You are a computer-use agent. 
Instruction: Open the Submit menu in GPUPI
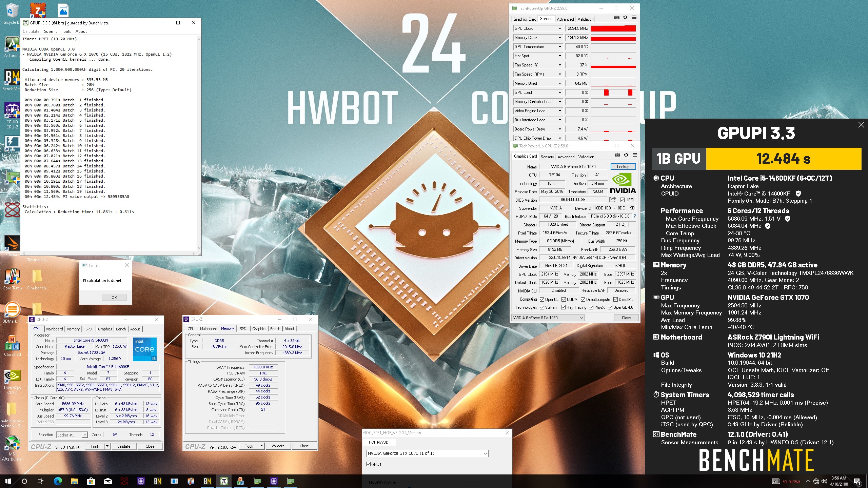pyautogui.click(x=51, y=32)
